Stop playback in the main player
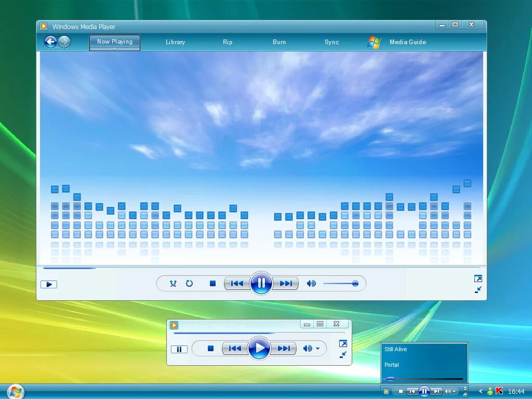This screenshot has height=399, width=532. point(212,283)
